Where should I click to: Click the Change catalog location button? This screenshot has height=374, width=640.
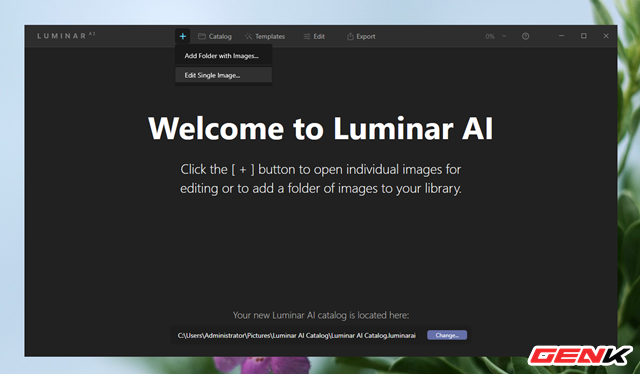tap(447, 335)
